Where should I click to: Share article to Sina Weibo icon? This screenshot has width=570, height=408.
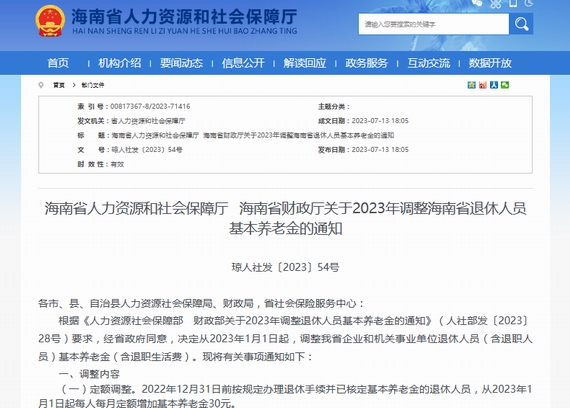click(483, 85)
